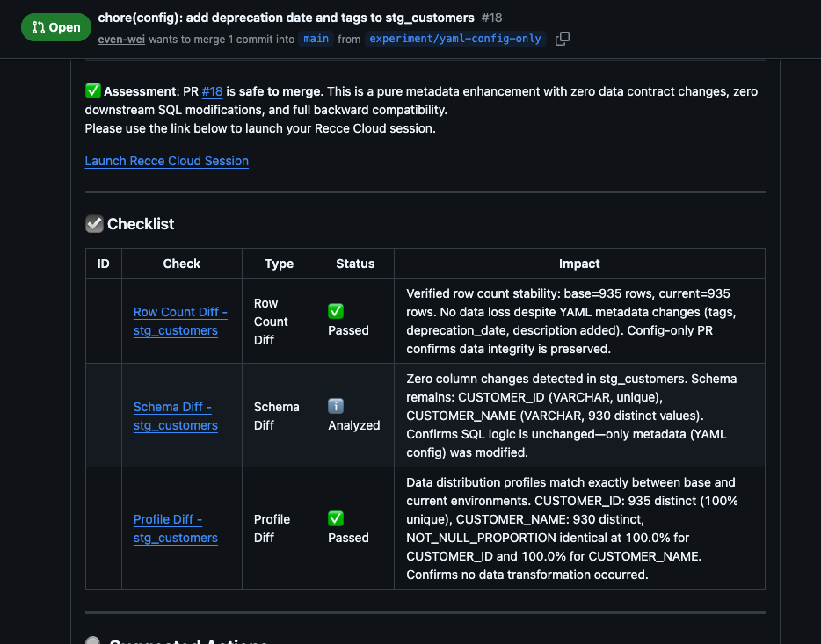Screen dimensions: 821x644
Task: Open Profile Diff - stg_customers report
Action: pyautogui.click(x=175, y=528)
